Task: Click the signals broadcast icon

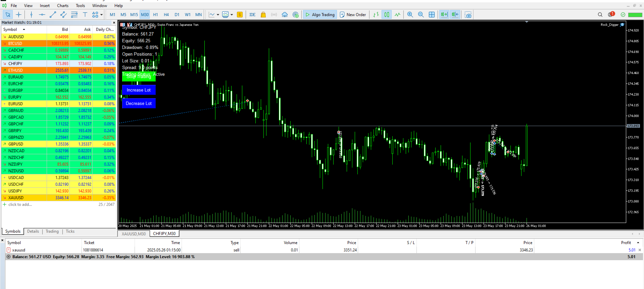Action: click(x=274, y=14)
